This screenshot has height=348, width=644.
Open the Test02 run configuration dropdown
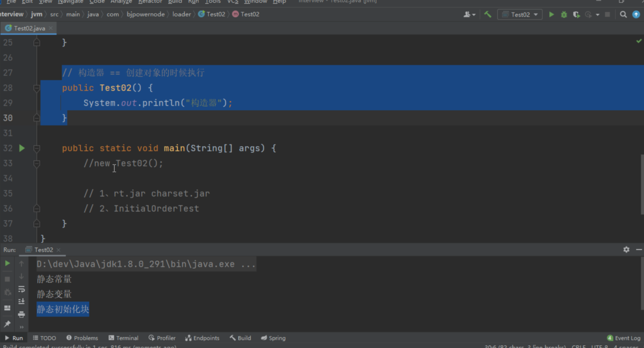pyautogui.click(x=520, y=14)
